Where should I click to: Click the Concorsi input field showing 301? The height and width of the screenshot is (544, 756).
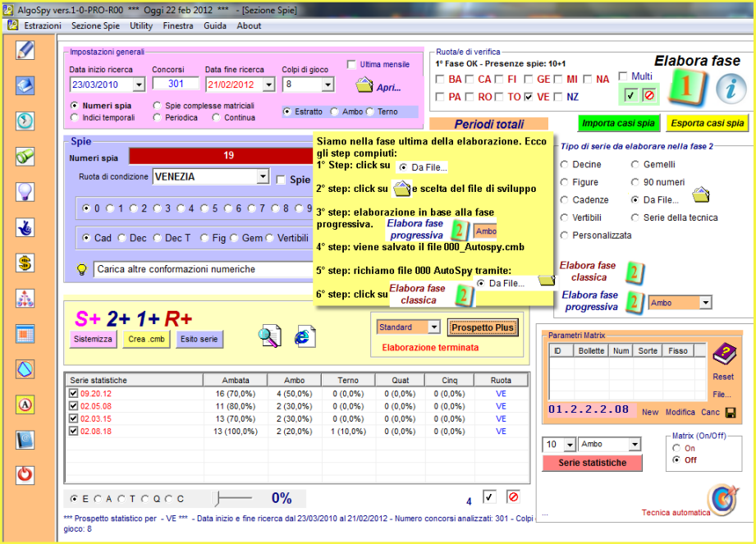176,84
